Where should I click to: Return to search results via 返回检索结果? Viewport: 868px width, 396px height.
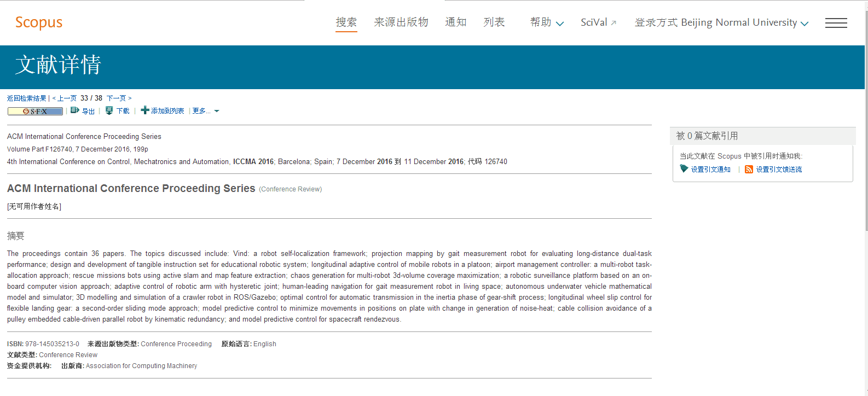coord(27,98)
